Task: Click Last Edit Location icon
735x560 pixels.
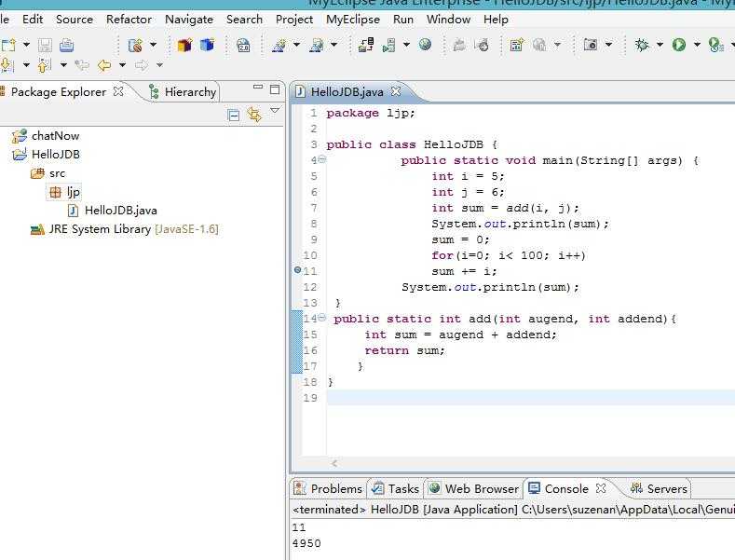Action: (82, 64)
